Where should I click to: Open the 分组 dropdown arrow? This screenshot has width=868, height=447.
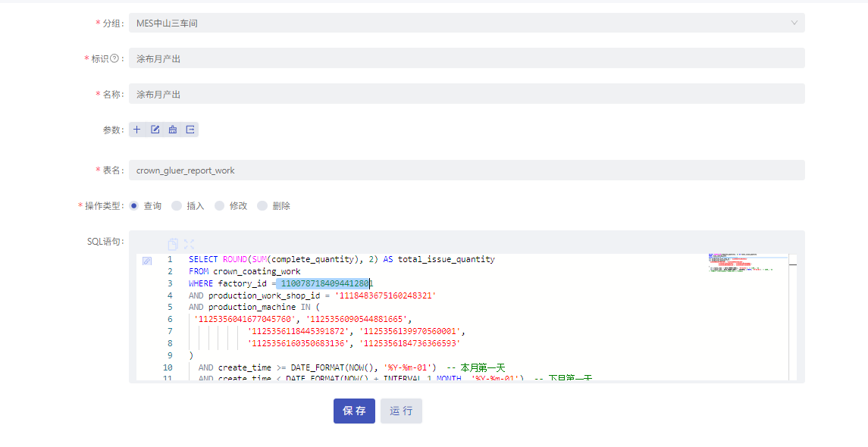point(794,23)
